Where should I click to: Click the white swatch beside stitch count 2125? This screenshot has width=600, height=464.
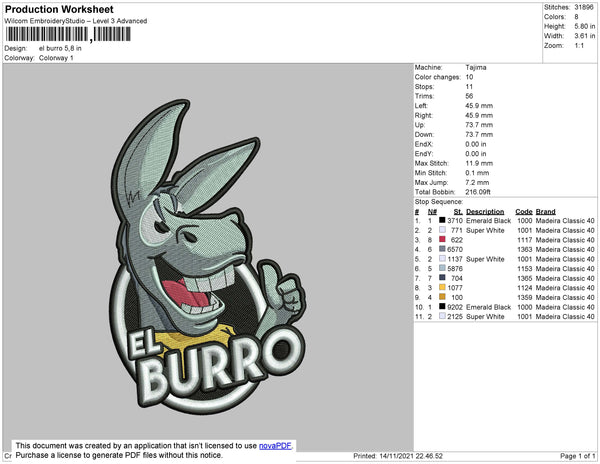coord(442,316)
